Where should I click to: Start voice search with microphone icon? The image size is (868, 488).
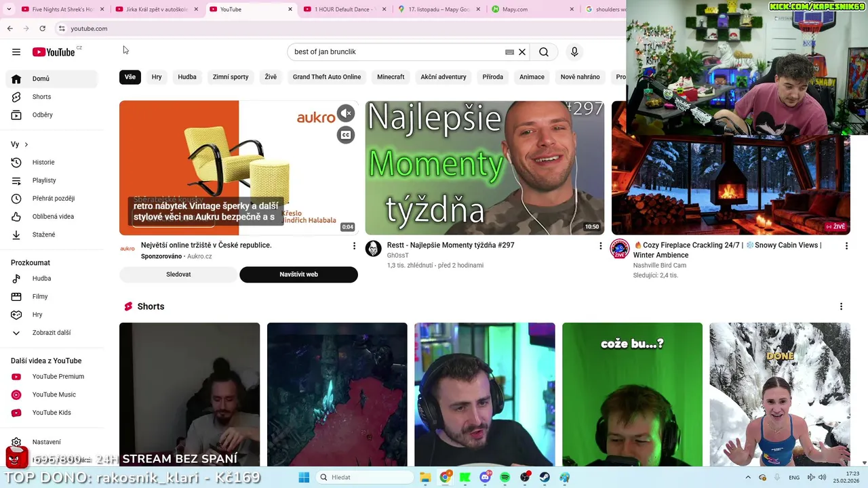(x=574, y=52)
